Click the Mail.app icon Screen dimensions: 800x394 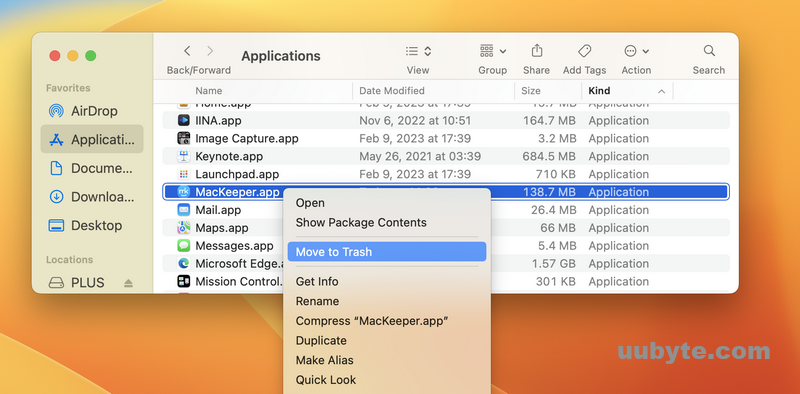pos(184,210)
